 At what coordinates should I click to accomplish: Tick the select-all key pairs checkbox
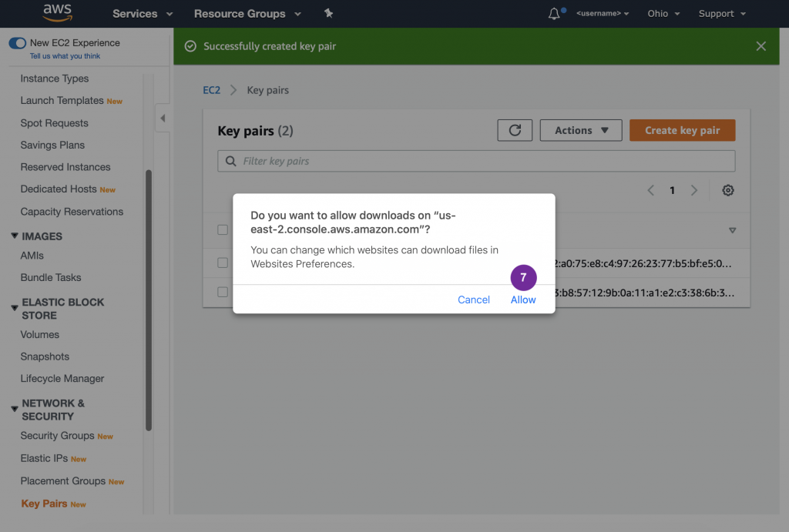click(223, 229)
